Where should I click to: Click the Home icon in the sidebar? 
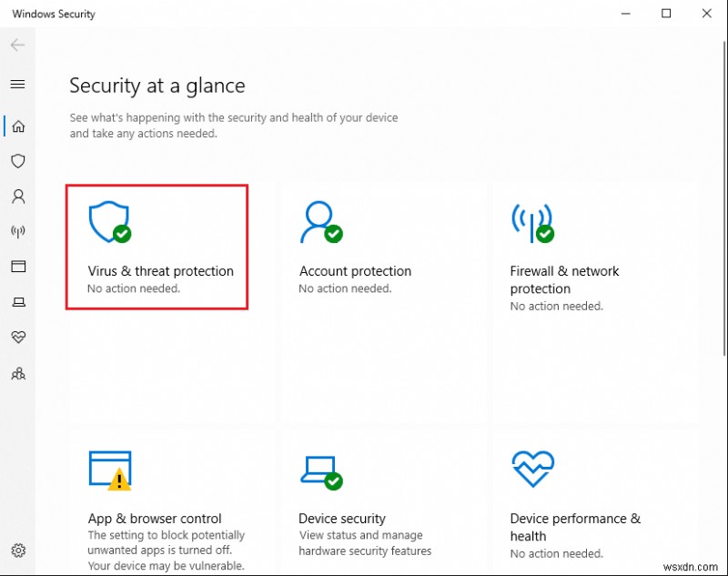coord(17,126)
